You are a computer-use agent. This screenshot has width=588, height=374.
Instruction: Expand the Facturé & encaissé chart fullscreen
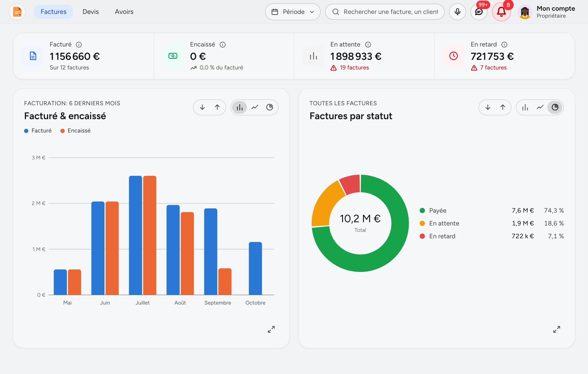click(271, 329)
